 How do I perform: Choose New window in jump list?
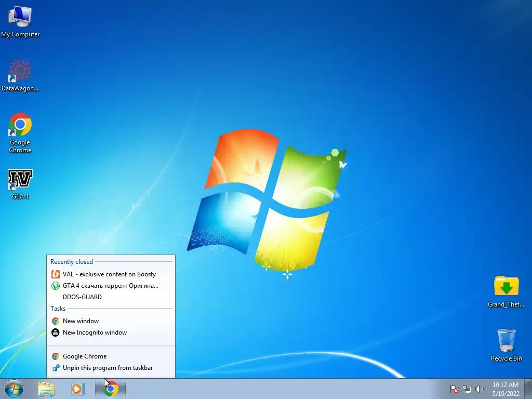[x=111, y=321]
